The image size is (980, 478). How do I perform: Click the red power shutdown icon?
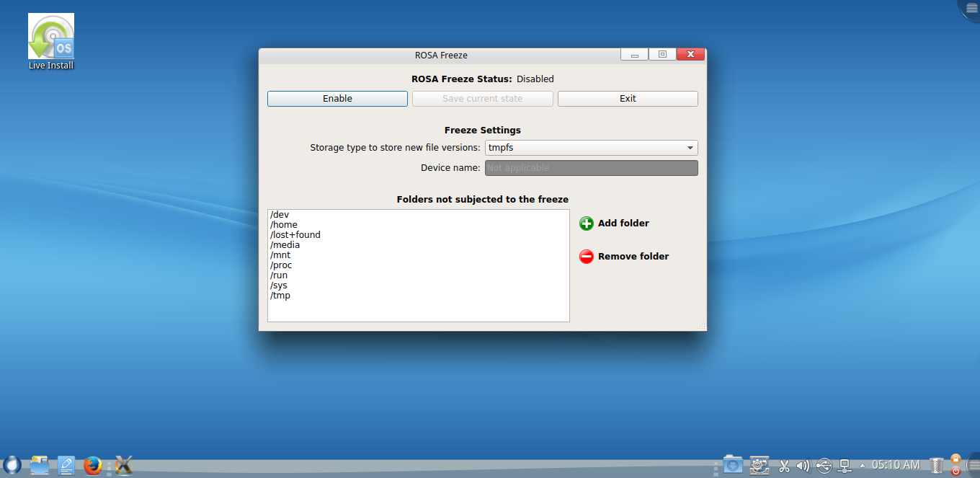[x=955, y=471]
